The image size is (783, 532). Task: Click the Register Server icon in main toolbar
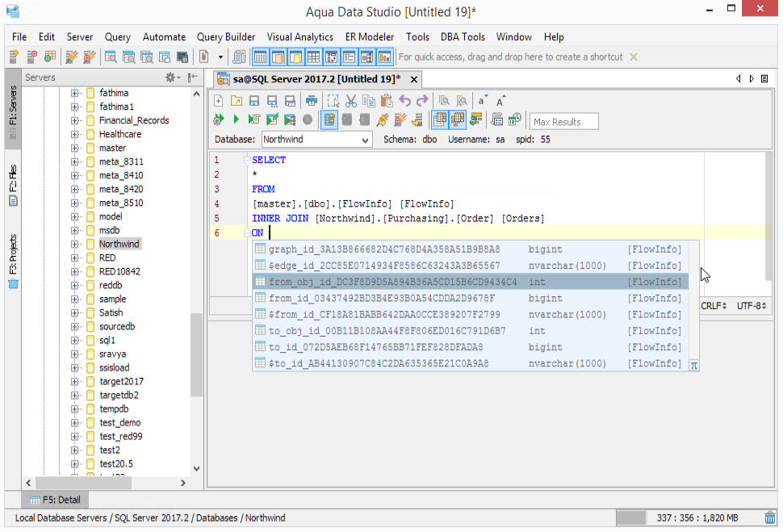point(14,57)
